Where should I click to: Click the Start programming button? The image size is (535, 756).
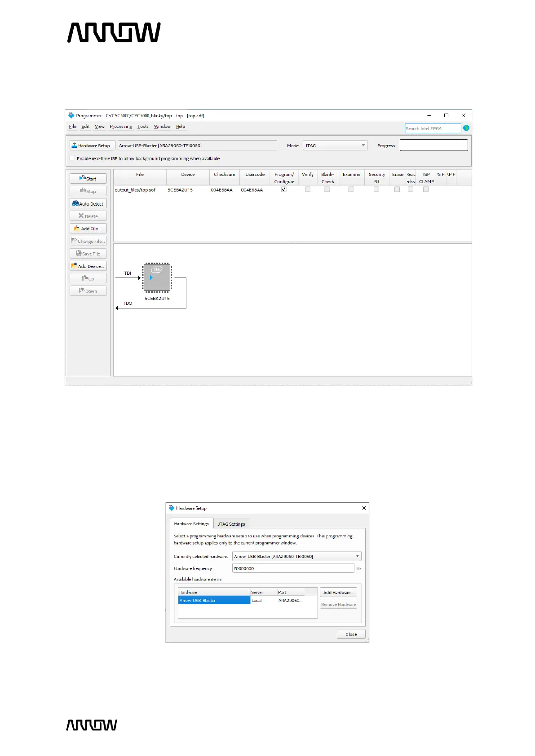pos(88,178)
